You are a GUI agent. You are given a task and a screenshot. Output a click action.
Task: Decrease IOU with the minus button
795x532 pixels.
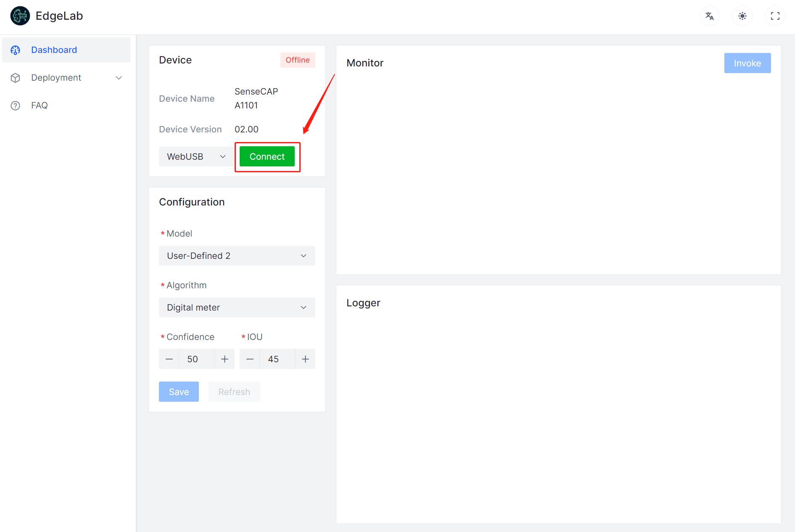click(x=250, y=359)
